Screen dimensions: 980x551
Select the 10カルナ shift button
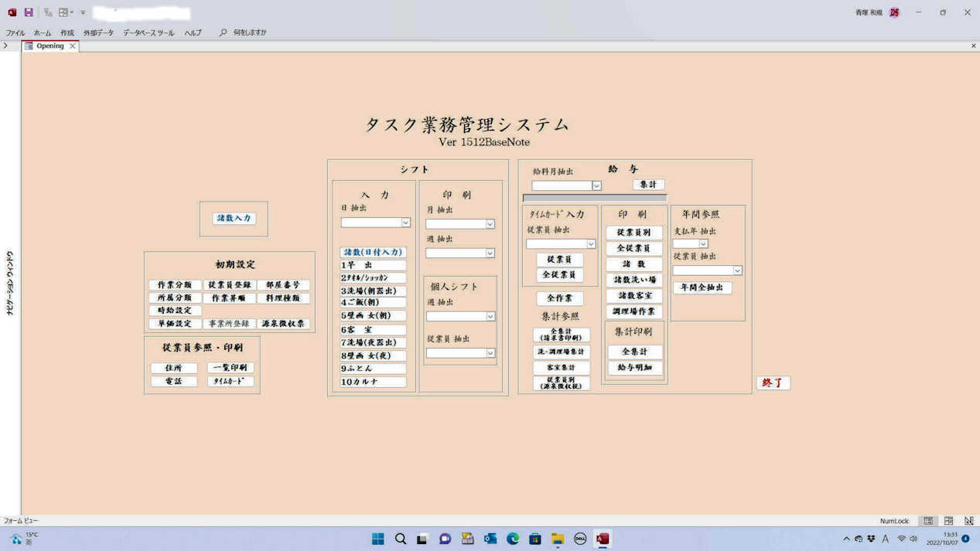pyautogui.click(x=373, y=382)
